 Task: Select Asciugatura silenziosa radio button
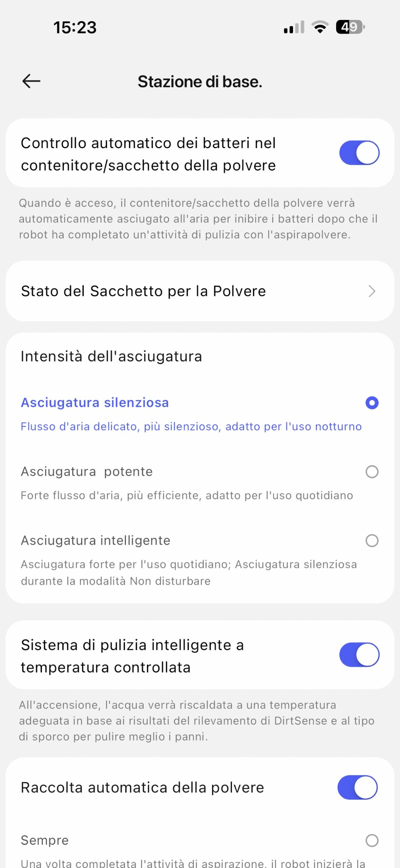pos(372,403)
